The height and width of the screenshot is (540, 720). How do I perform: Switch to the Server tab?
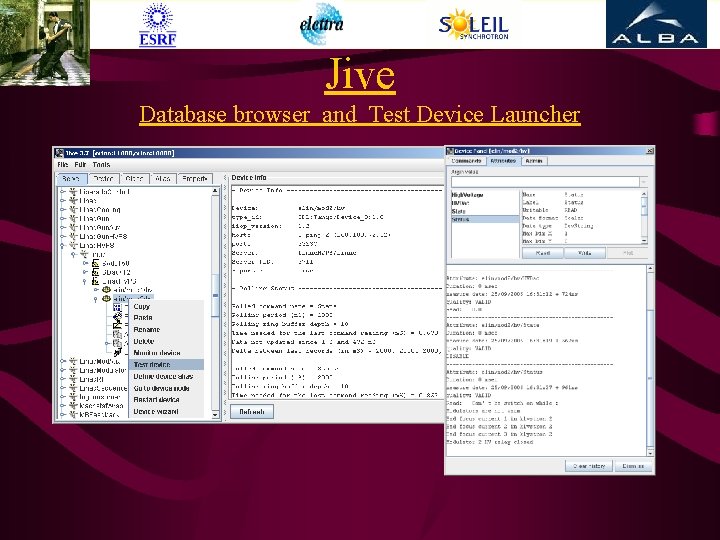tap(71, 178)
